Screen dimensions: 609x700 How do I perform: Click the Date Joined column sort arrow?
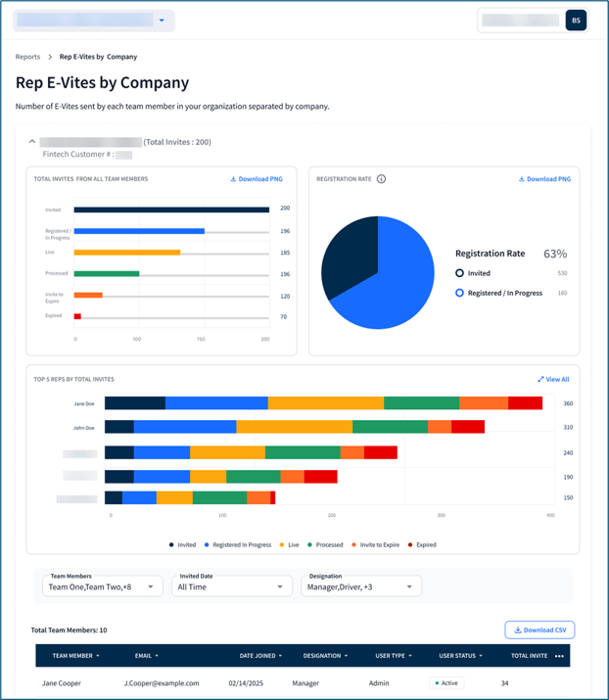pos(281,656)
